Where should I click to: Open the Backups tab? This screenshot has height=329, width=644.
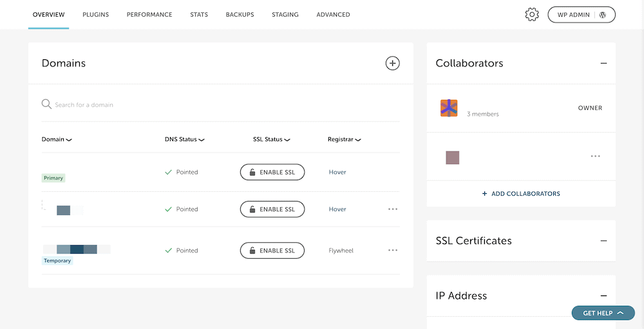(x=240, y=15)
